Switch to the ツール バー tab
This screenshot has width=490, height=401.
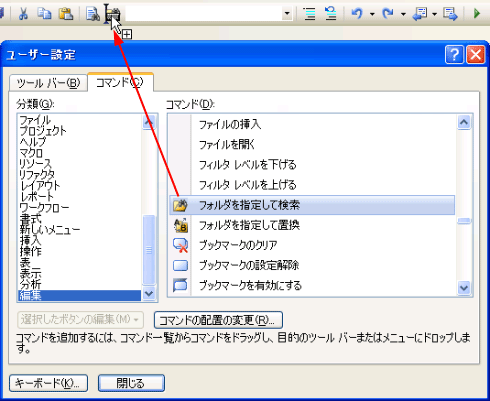click(48, 83)
